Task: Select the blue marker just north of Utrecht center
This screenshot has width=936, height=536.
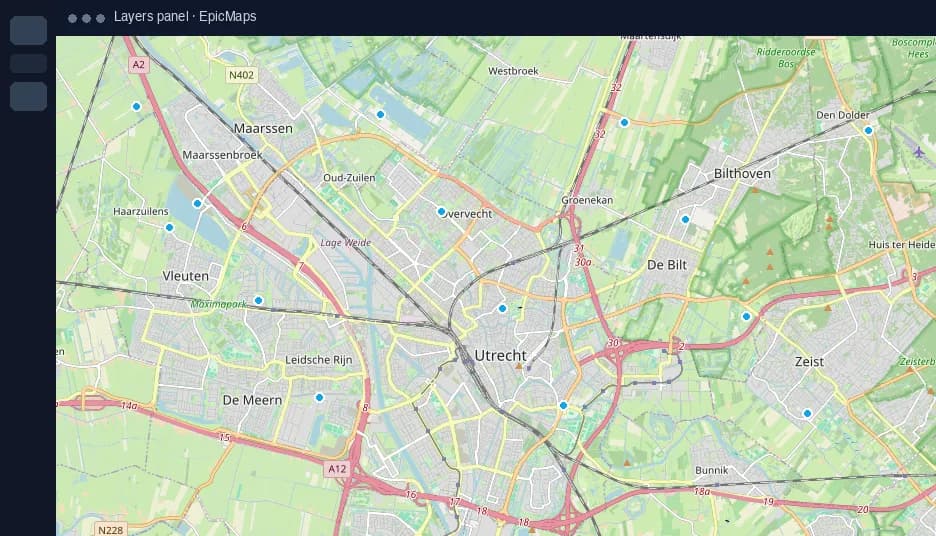Action: (502, 309)
